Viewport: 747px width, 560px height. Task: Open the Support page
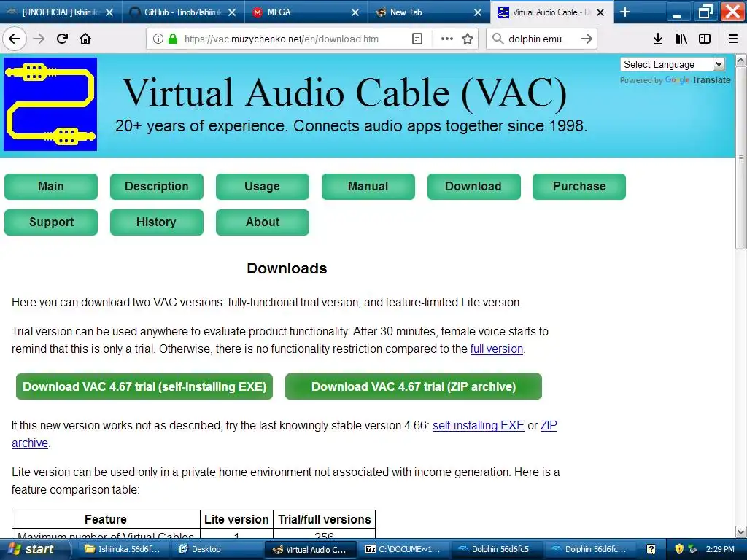(x=51, y=222)
